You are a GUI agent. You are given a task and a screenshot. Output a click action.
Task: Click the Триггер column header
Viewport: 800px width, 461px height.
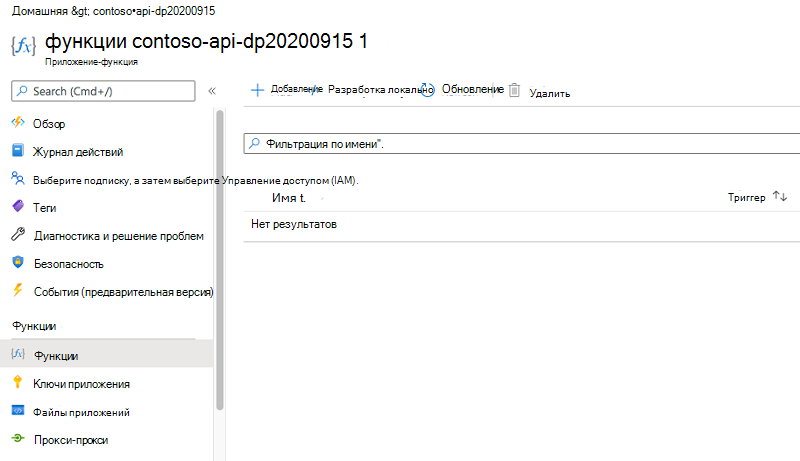point(746,197)
